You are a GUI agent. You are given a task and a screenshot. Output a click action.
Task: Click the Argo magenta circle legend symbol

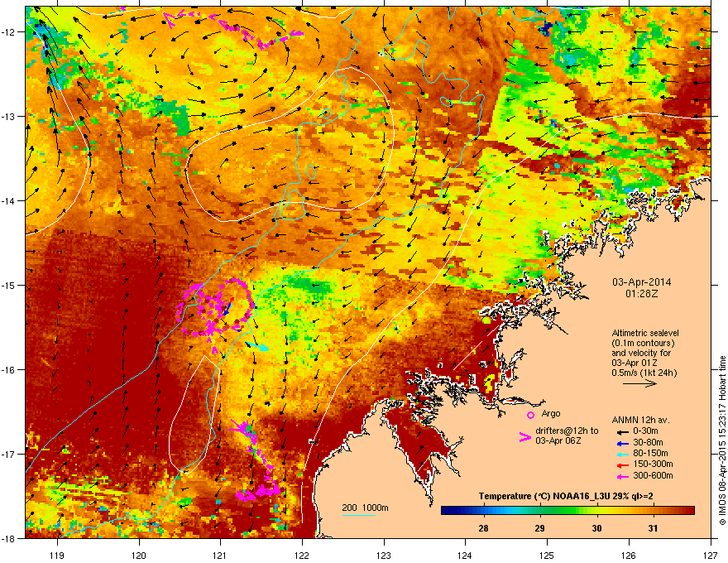(530, 415)
